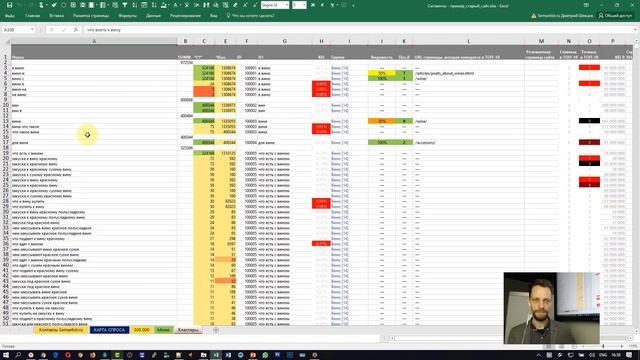Viewport: 640px width, 360px height.
Task: Expand the formula bar with the arrow at right
Action: (x=636, y=30)
